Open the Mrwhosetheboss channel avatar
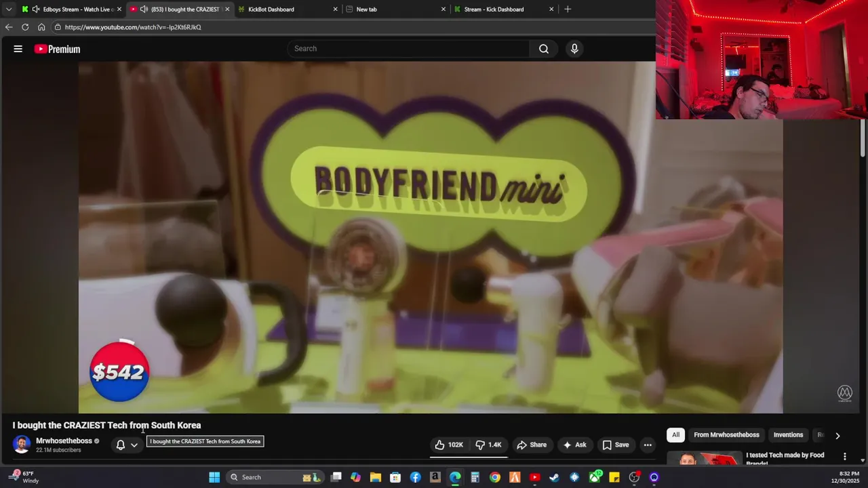The image size is (868, 488). pos(22,445)
